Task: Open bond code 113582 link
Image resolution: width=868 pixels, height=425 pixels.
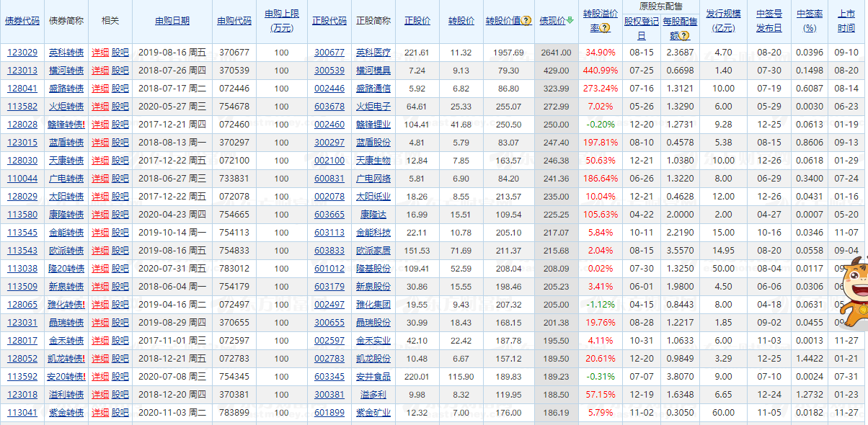Action: [x=22, y=107]
